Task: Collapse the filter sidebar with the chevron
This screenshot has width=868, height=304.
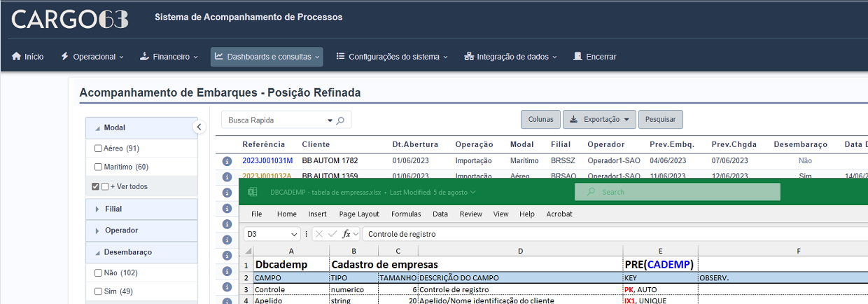Action: point(199,127)
